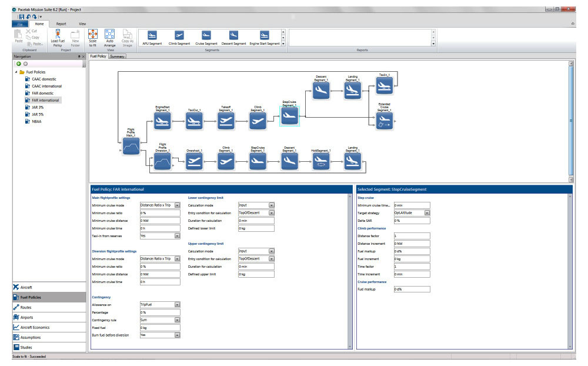Open the Aircraft Economics navigation section
Viewport: 588px width, 366px height.
click(49, 327)
